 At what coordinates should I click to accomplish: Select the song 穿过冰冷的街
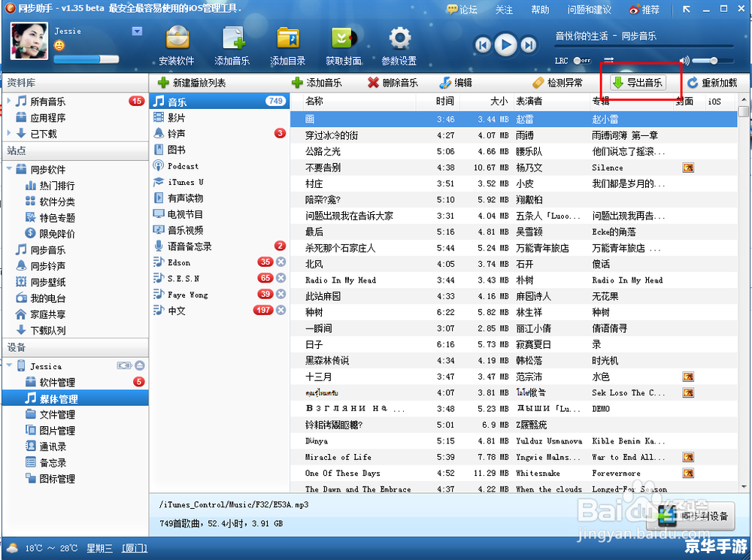click(513, 135)
